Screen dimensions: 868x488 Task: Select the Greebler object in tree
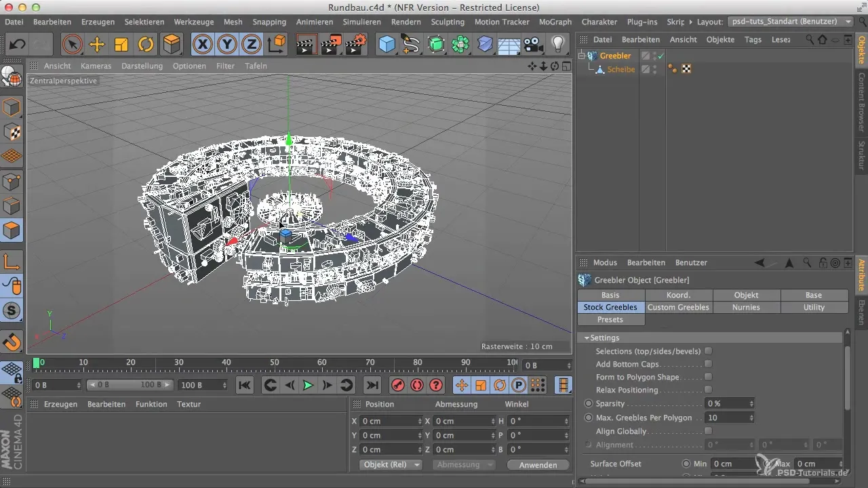(x=615, y=56)
